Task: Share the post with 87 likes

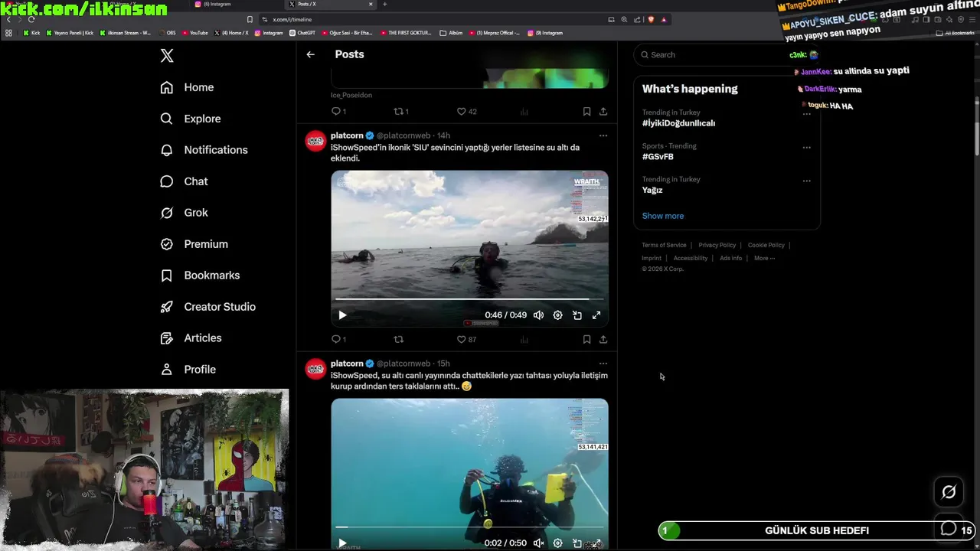Action: coord(603,339)
